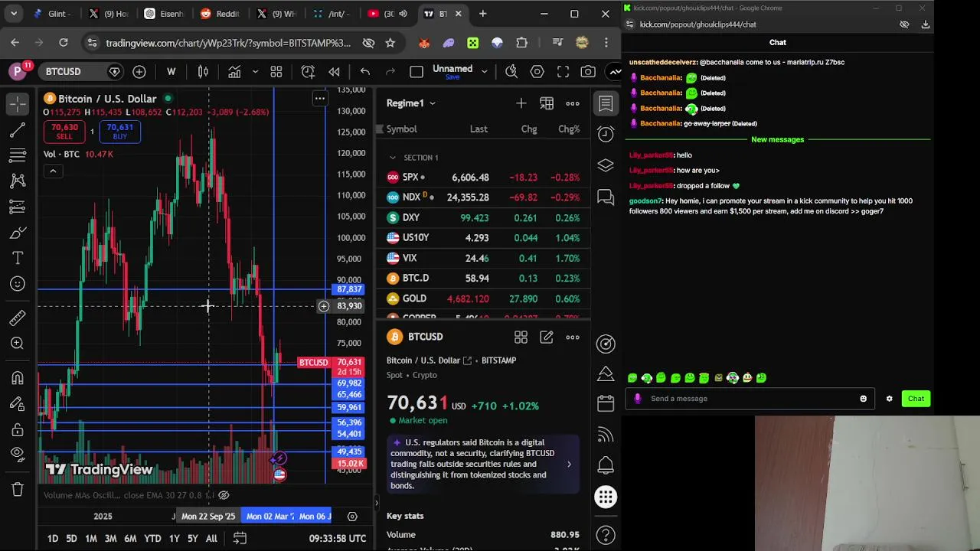Select the trend line drawing tool
980x551 pixels.
(18, 130)
